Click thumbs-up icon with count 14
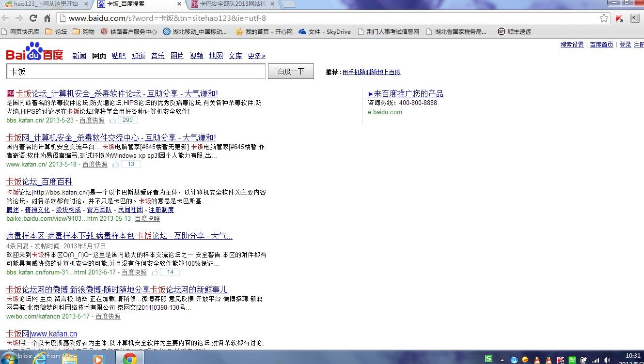Viewport: 644px width, 364px height. (x=155, y=272)
